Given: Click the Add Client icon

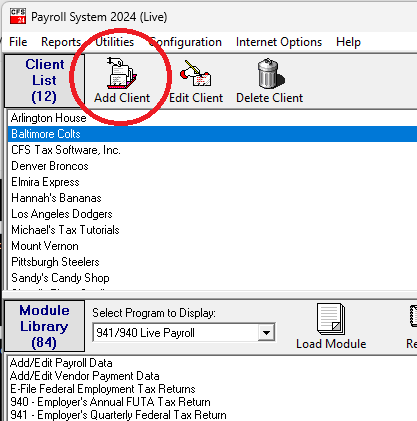Looking at the screenshot, I should point(122,73).
